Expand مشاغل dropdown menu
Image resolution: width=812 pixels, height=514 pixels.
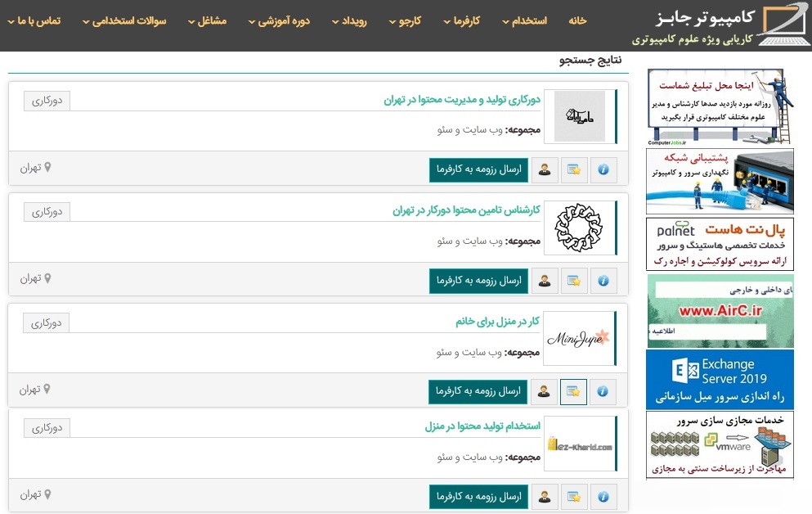tap(207, 20)
